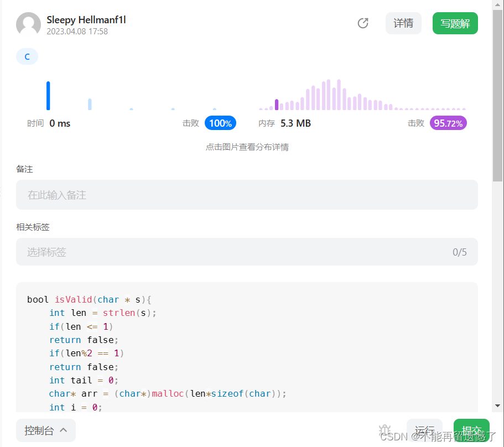
Task: Click the share/refresh arrow icon
Action: coord(363,23)
